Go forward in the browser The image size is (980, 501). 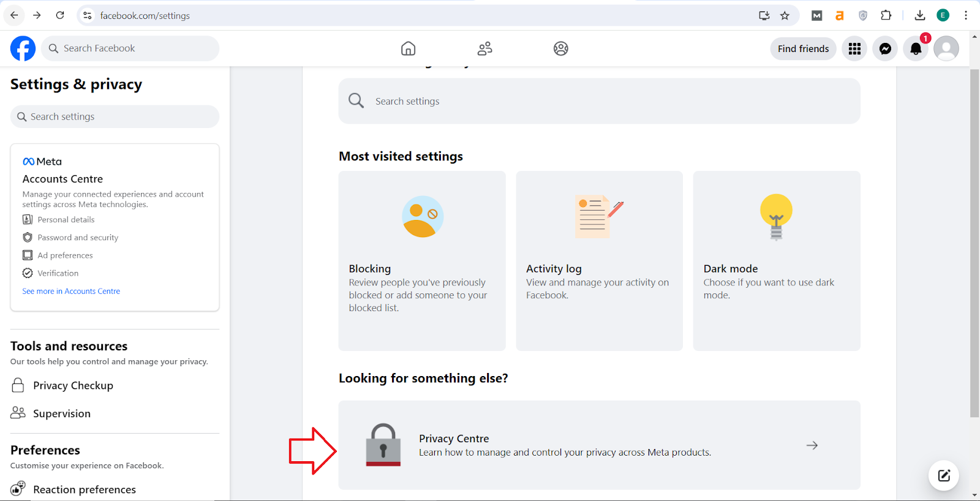point(37,15)
